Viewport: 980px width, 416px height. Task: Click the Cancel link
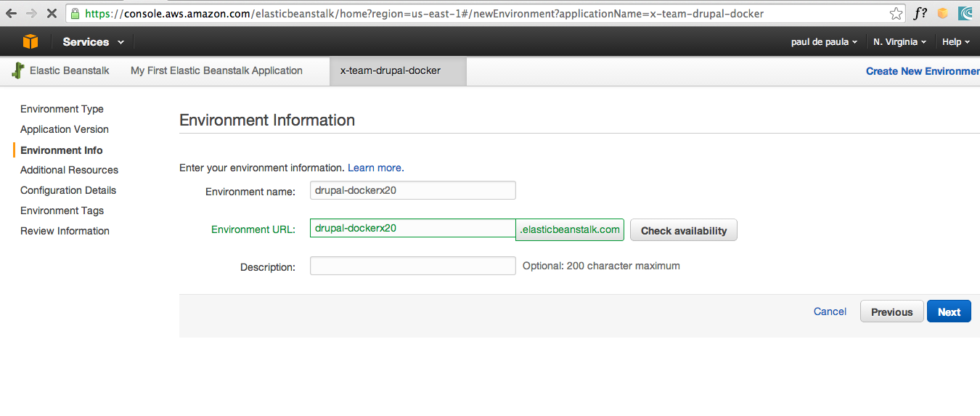(x=830, y=311)
